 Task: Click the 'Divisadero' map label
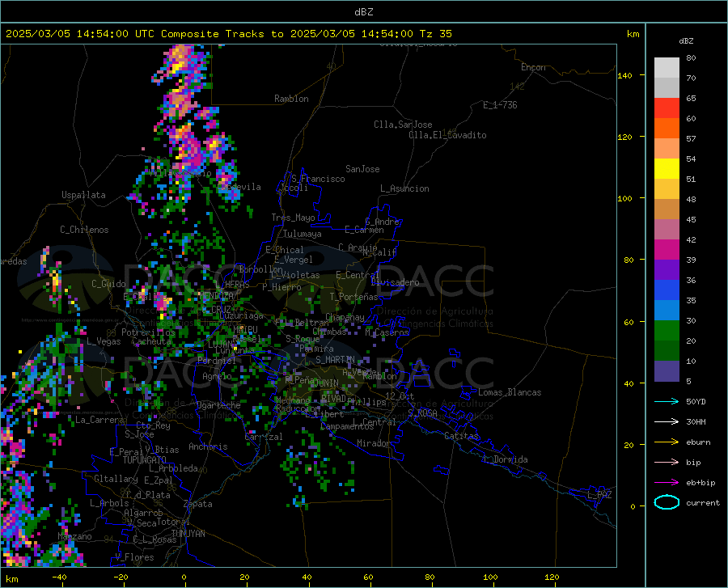pyautogui.click(x=395, y=282)
